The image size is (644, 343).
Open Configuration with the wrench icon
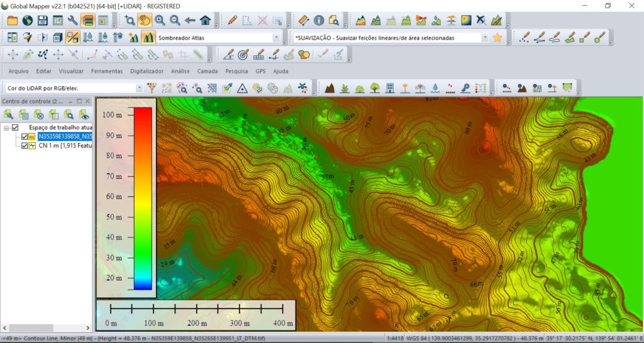click(72, 21)
